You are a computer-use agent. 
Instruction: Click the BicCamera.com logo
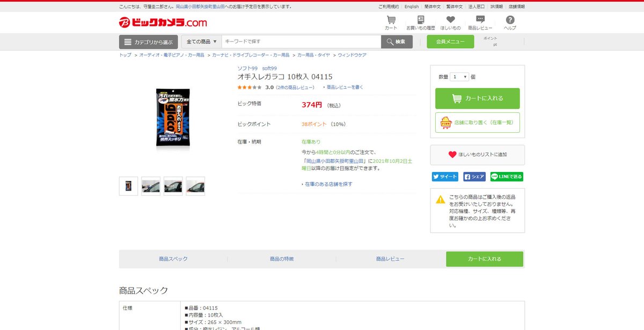[163, 23]
